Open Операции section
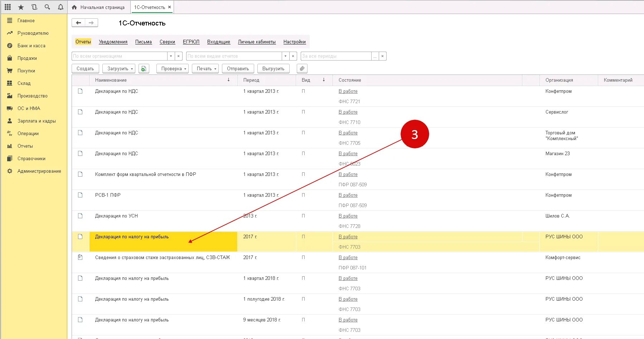 click(x=28, y=133)
